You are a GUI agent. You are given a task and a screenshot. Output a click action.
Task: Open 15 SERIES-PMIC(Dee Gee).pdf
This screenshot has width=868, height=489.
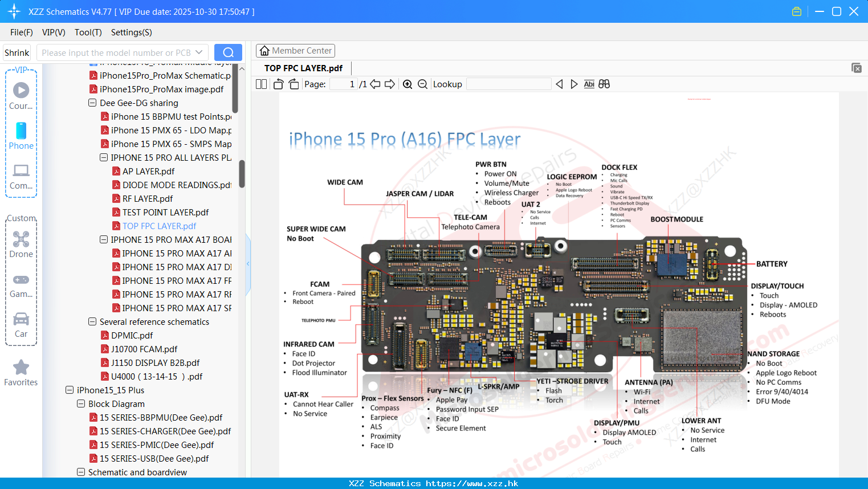tap(157, 445)
